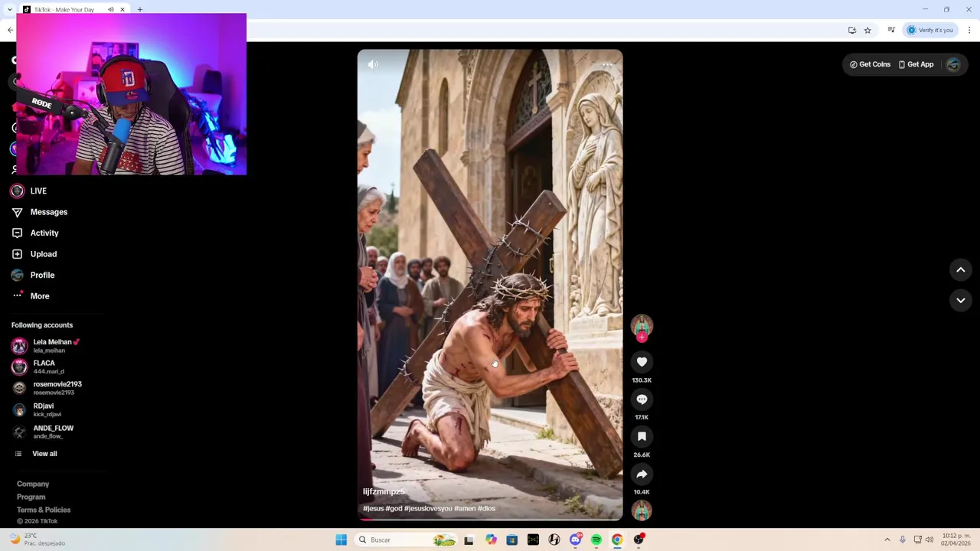Open Upload in the sidebar

[x=34, y=254]
